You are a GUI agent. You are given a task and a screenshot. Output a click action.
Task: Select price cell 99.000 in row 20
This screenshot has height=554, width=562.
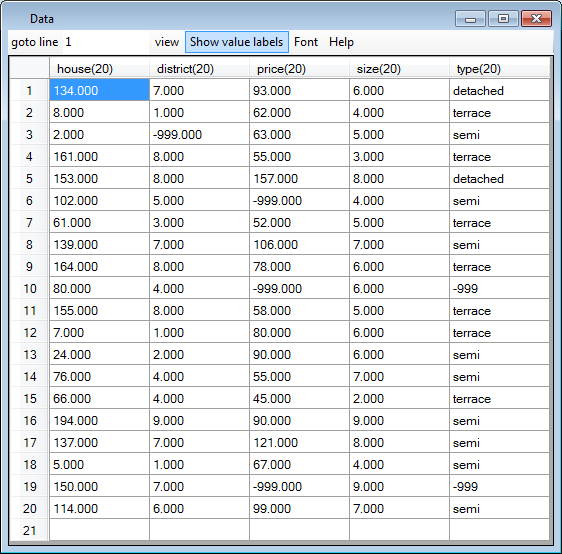coord(299,508)
